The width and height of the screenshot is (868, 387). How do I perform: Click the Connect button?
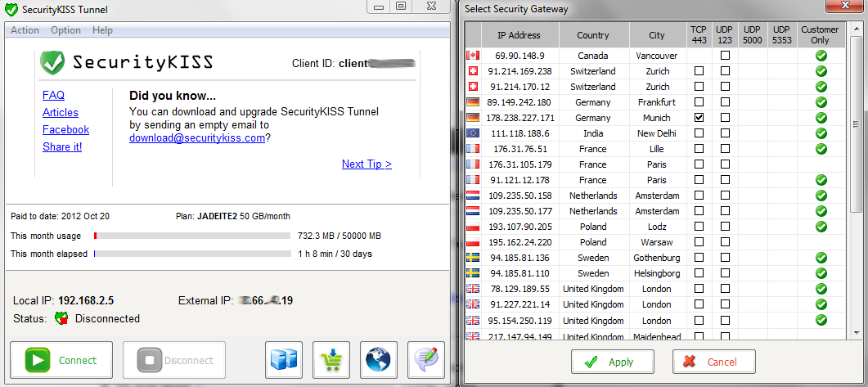coord(61,360)
